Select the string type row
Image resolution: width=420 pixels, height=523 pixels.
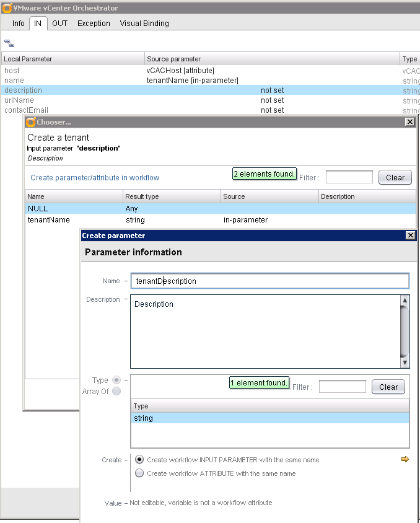pyautogui.click(x=270, y=418)
